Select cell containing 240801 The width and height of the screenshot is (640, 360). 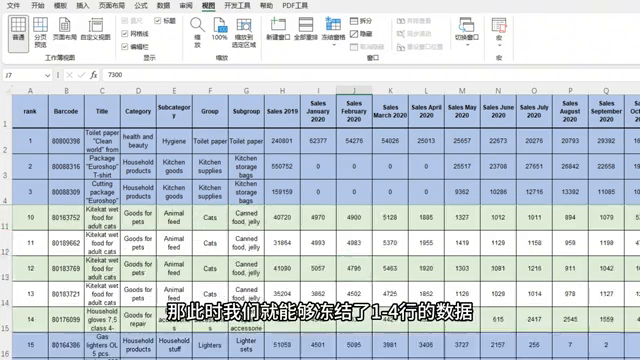coord(282,141)
